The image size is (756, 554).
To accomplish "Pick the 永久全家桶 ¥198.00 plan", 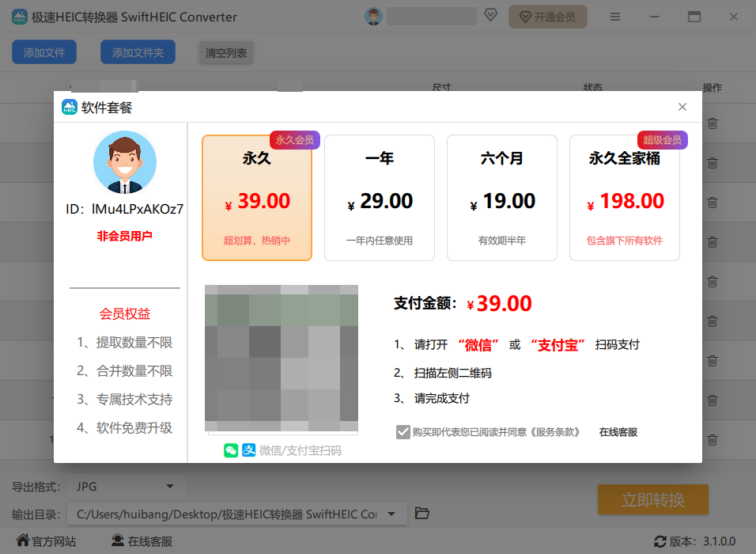I will point(625,198).
